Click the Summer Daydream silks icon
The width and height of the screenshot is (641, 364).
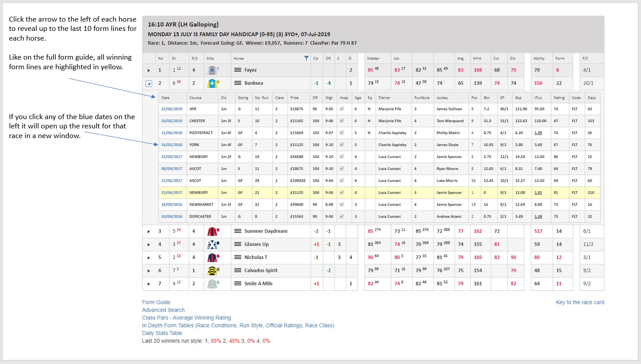click(214, 231)
